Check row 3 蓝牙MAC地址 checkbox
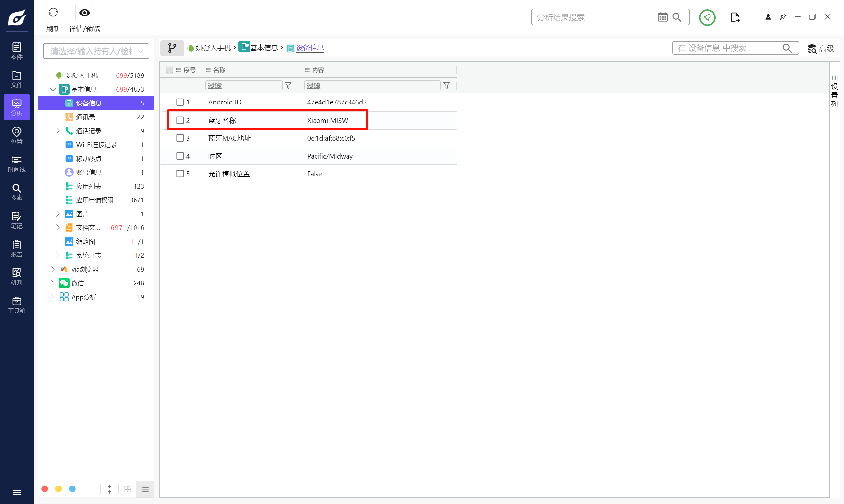This screenshot has height=504, width=844. tap(180, 138)
